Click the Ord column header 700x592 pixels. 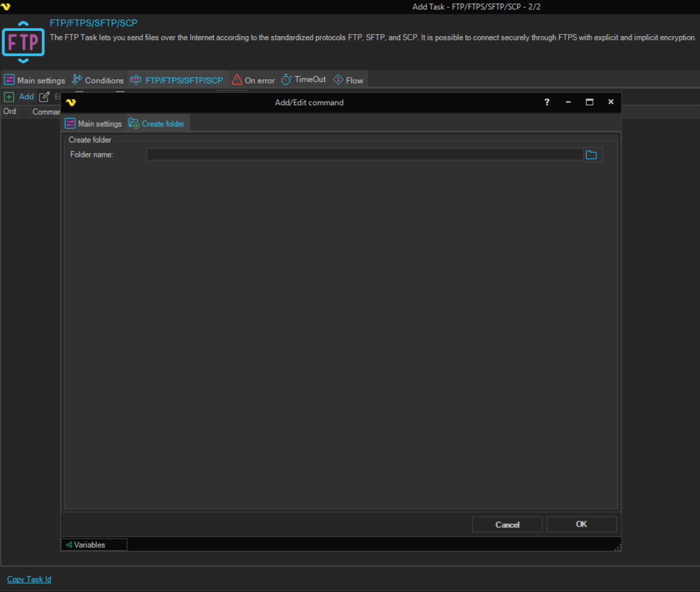click(x=10, y=112)
